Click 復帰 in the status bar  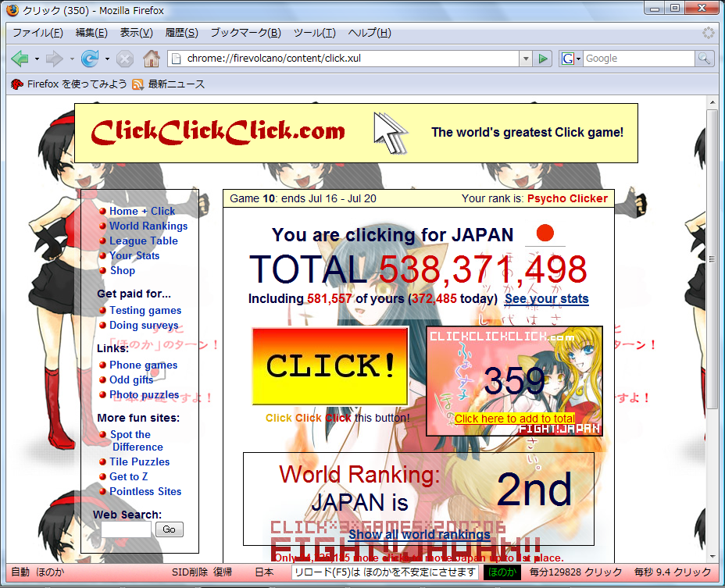point(223,572)
